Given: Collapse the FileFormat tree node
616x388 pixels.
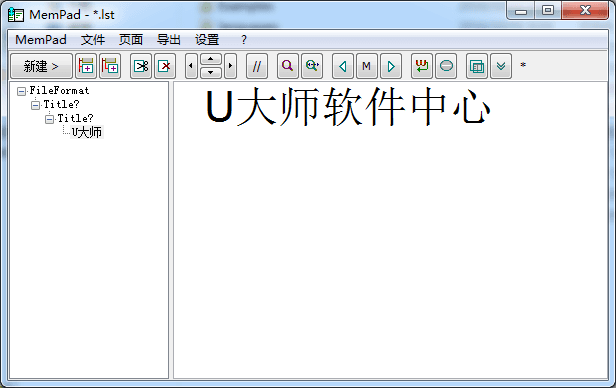Looking at the screenshot, I should [22, 92].
